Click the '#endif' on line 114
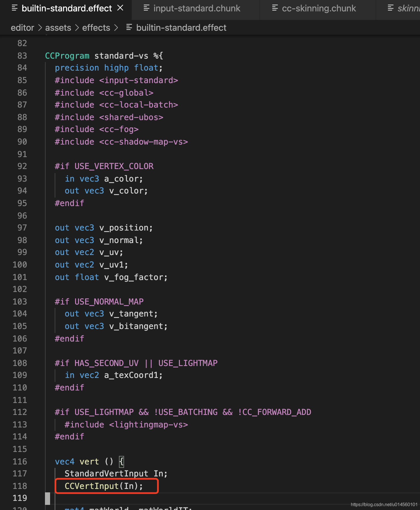Image resolution: width=420 pixels, height=510 pixels. click(69, 437)
